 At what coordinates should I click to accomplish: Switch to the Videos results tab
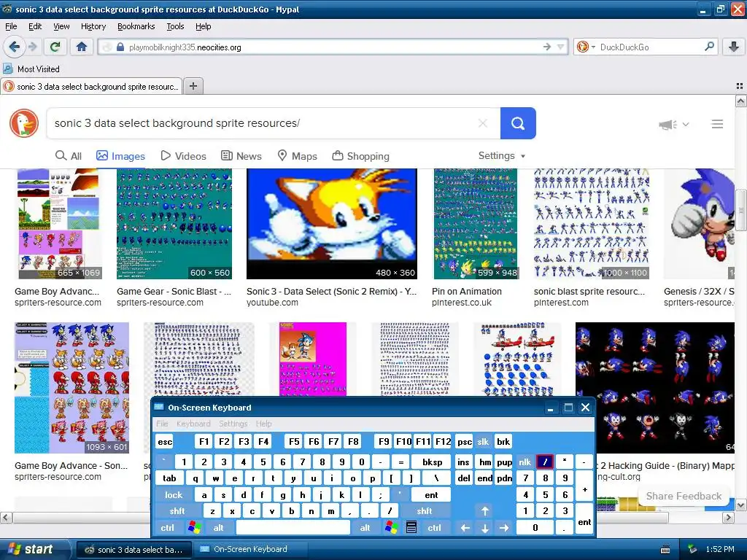(183, 156)
